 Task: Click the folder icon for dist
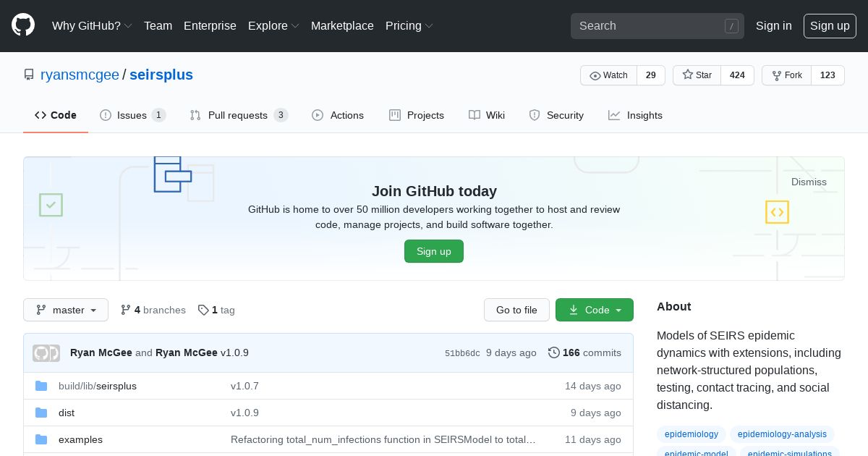41,413
